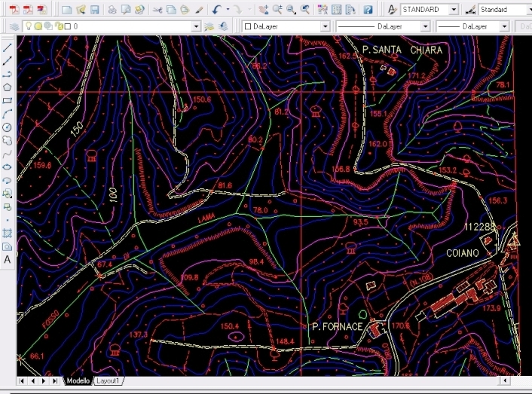The height and width of the screenshot is (394, 532).
Task: Open Tool Palettes icon
Action: (350, 10)
